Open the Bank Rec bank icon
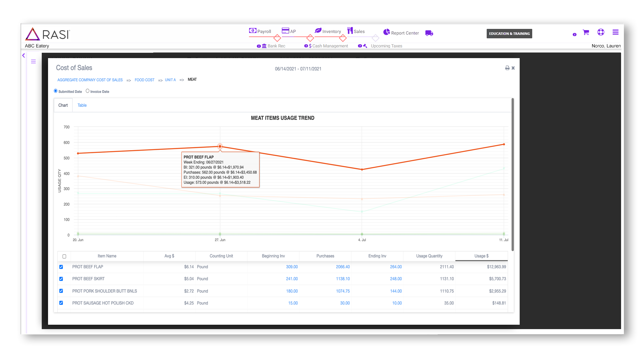644x358 pixels. point(264,46)
